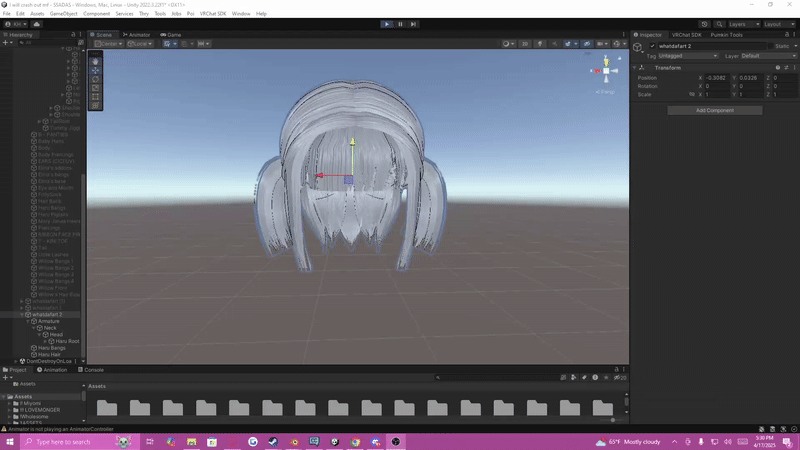Viewport: 800px width, 450px height.
Task: Switch to the Console tab
Action: click(x=93, y=369)
